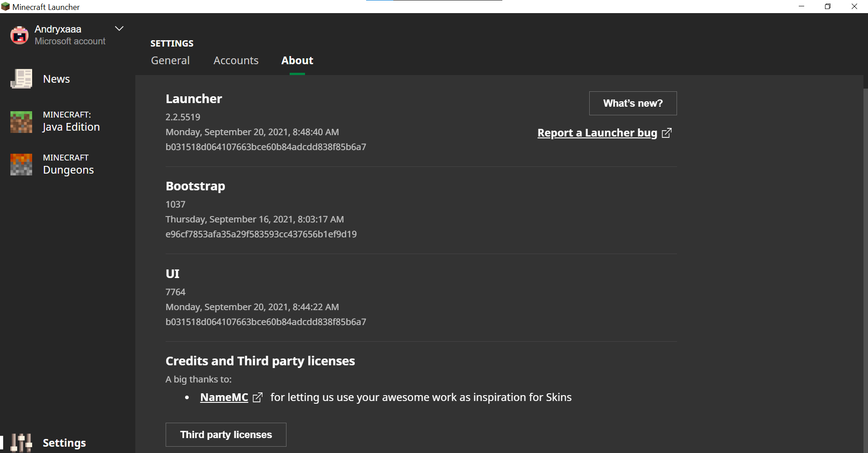Switch to the Accounts settings tab
Screen dimensions: 868x453
[x=236, y=61]
